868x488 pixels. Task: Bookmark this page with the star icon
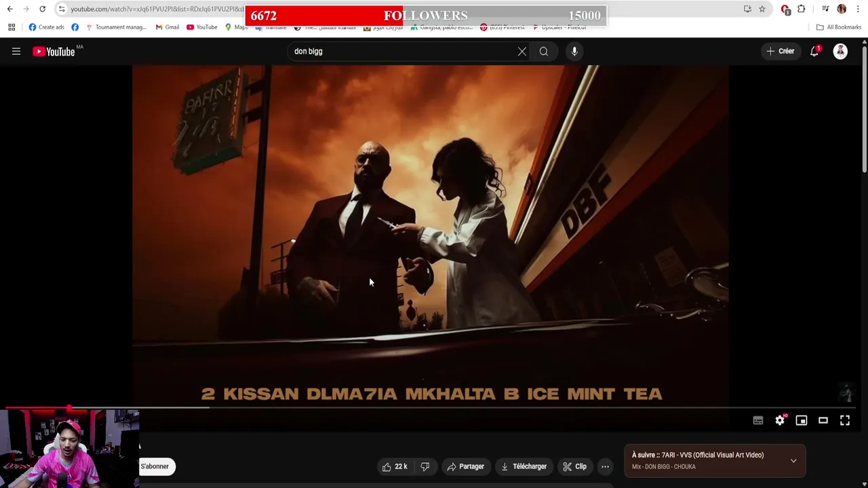point(762,9)
